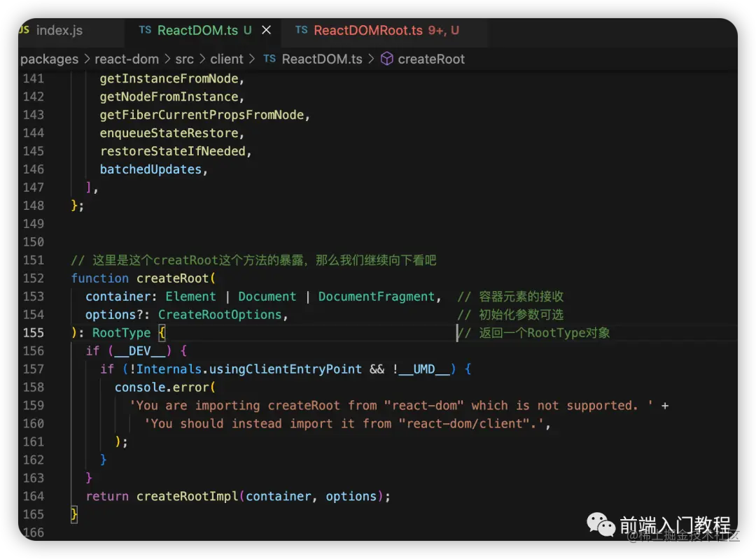Click the TS icon on ReactDOMRoot.ts tab
This screenshot has height=559, width=756.
point(301,30)
